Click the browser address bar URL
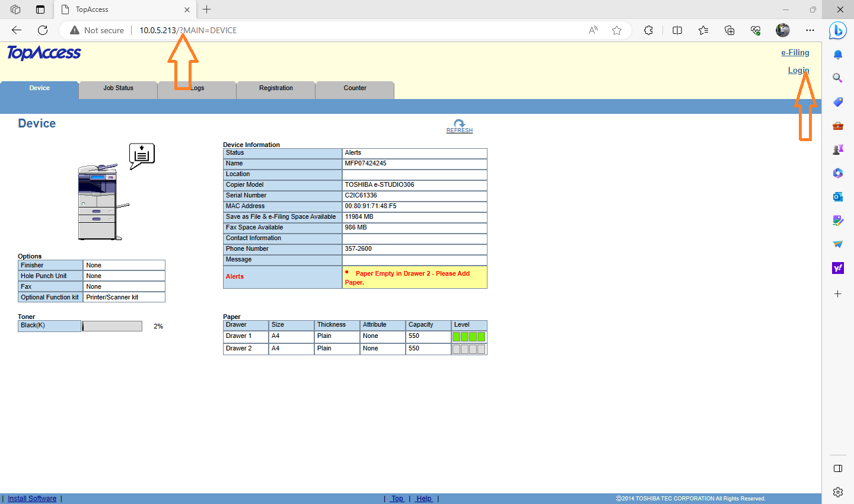Viewport: 854px width, 504px height. click(188, 30)
